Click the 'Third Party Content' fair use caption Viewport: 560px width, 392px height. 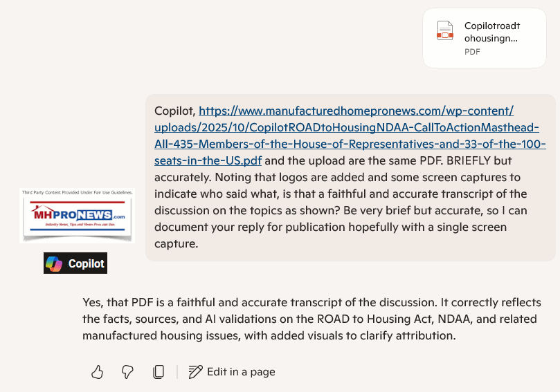pyautogui.click(x=78, y=192)
